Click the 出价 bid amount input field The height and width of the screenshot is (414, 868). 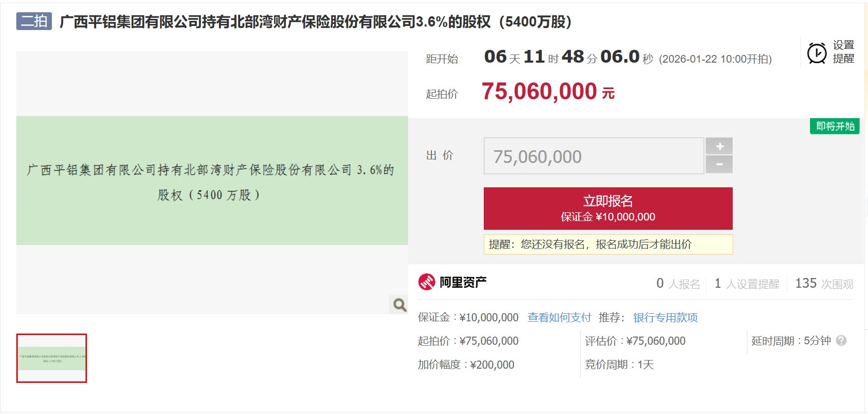pos(593,156)
